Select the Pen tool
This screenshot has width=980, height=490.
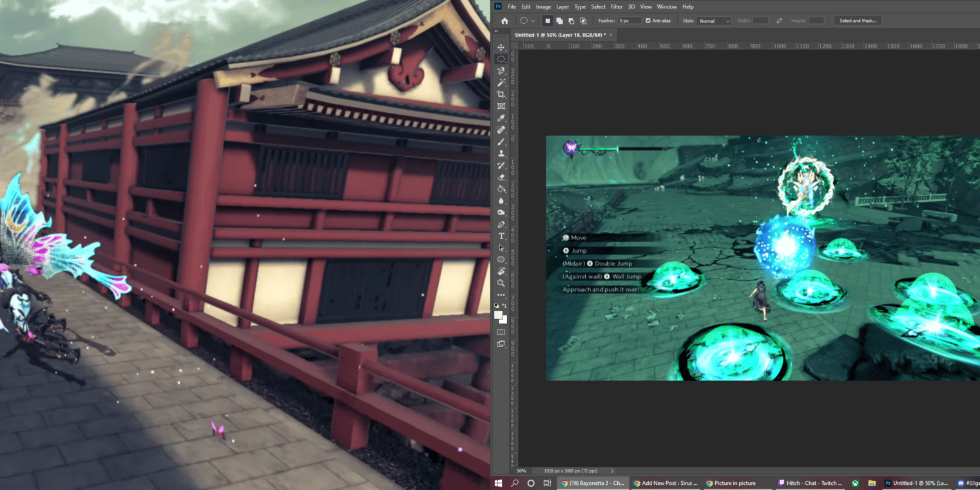click(x=501, y=224)
